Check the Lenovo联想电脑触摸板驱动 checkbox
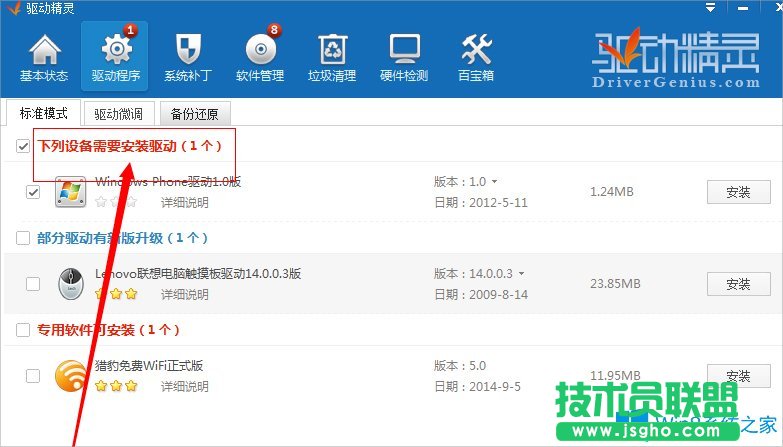Viewport: 783px width, 447px height. (33, 284)
